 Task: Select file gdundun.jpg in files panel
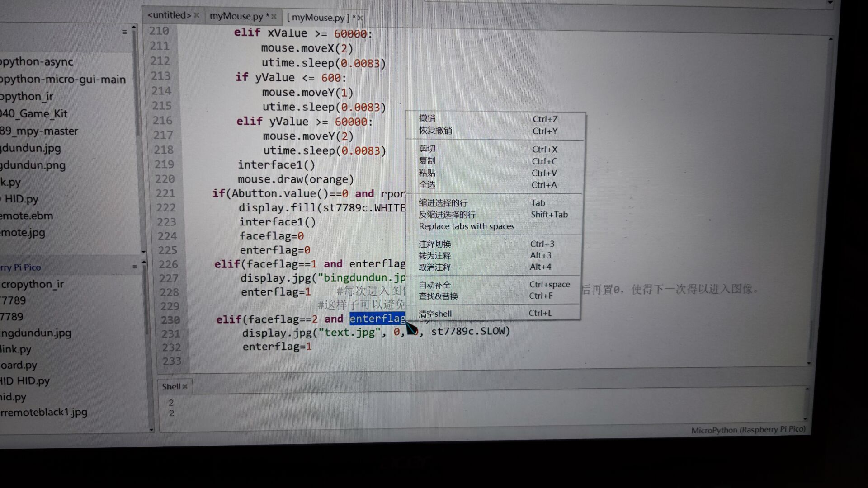pyautogui.click(x=30, y=148)
